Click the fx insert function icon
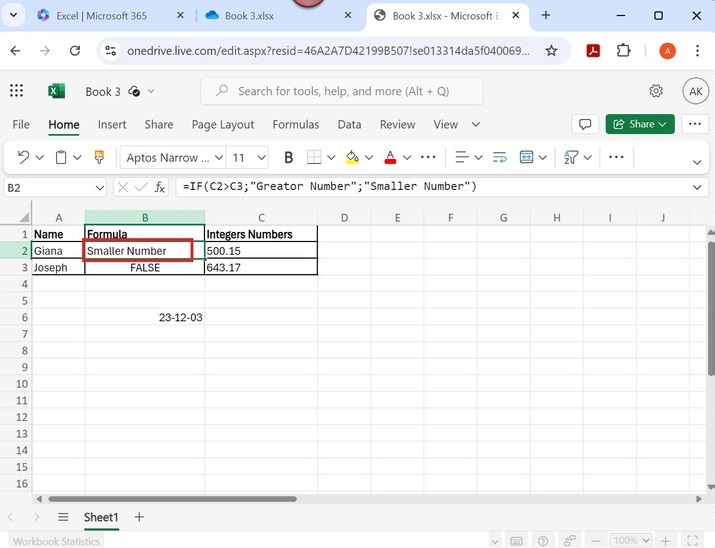This screenshot has width=715, height=548. tap(160, 187)
